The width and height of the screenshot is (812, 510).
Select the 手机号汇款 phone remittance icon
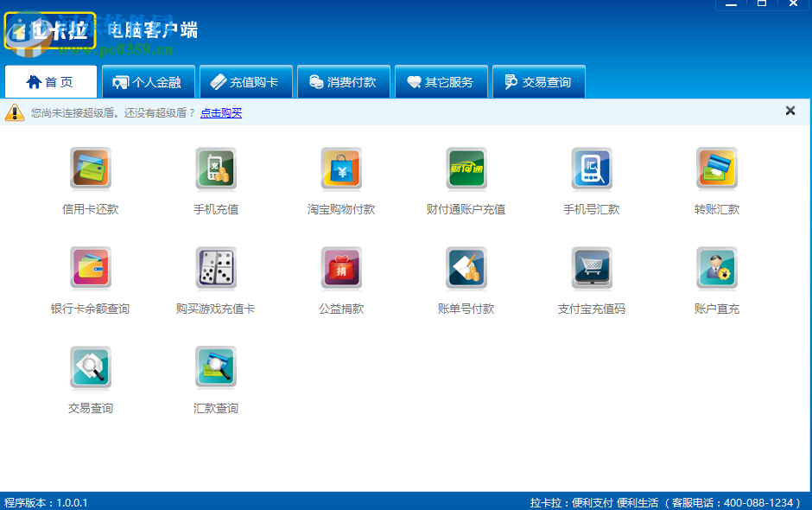(x=592, y=169)
